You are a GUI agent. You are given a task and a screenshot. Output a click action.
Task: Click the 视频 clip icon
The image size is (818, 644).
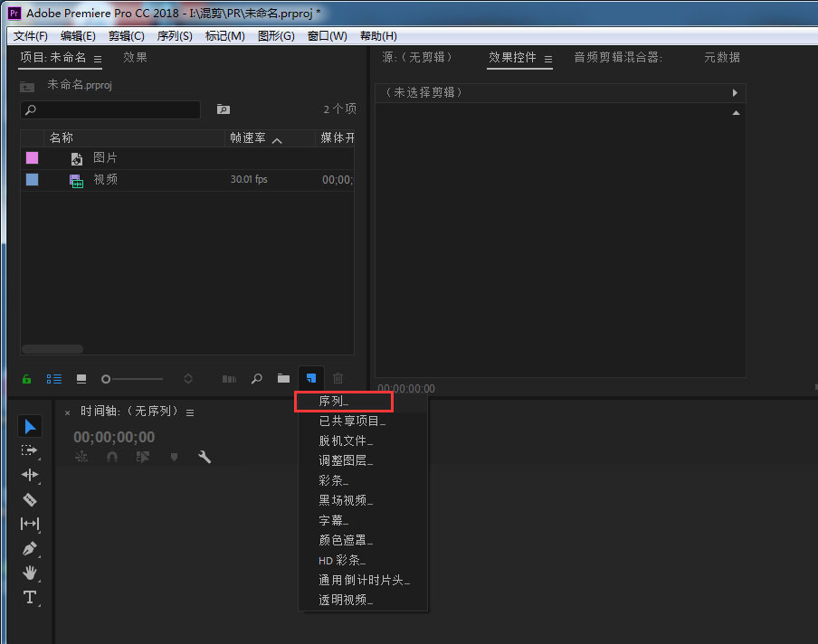tap(77, 181)
